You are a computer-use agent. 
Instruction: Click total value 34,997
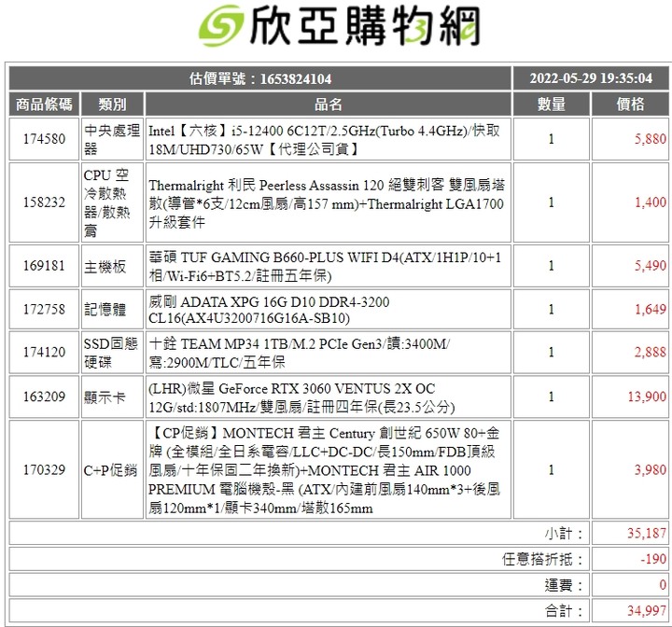tap(647, 610)
